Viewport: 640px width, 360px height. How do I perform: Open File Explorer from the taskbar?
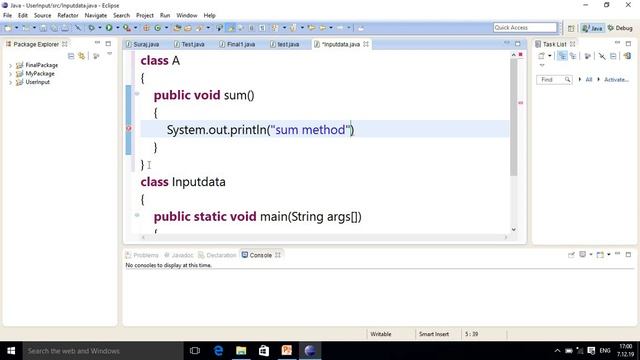(241, 351)
